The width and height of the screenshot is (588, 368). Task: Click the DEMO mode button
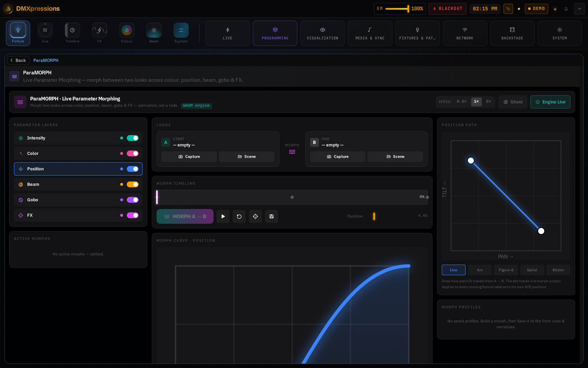(536, 9)
